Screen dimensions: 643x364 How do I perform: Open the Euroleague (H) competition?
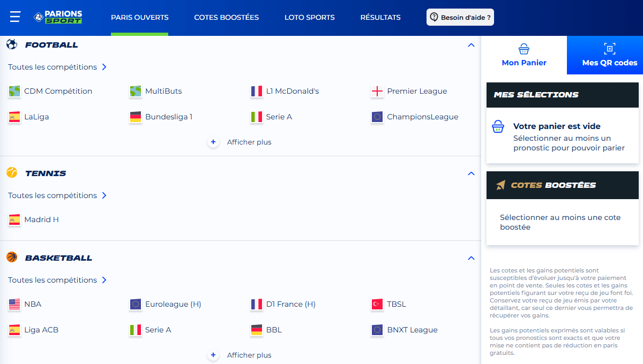[173, 304]
